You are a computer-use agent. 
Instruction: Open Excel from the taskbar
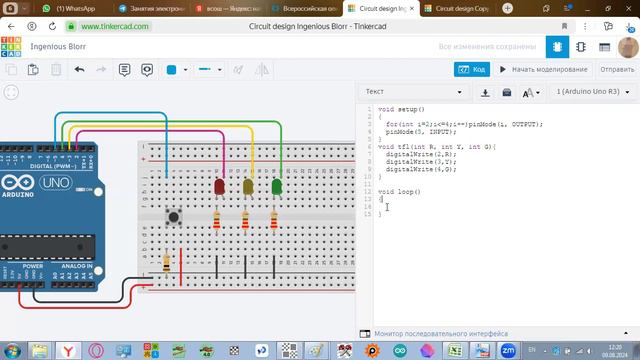(455, 351)
